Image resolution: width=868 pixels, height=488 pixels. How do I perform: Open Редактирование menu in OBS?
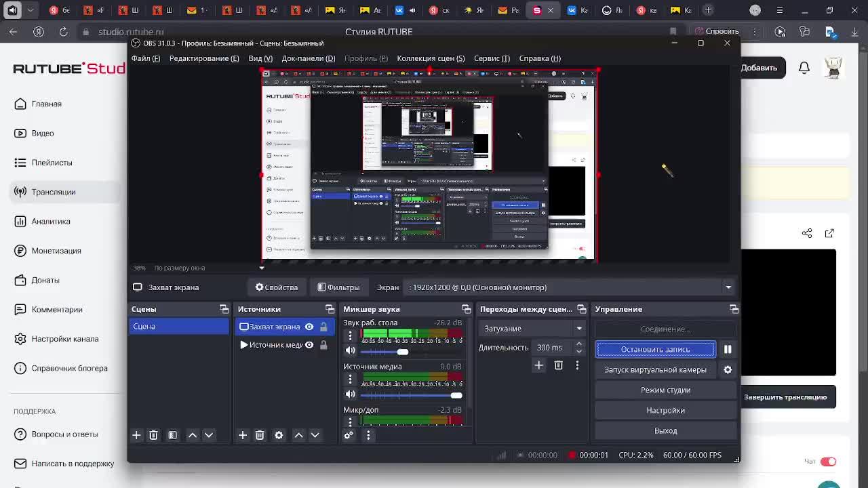[x=204, y=58]
